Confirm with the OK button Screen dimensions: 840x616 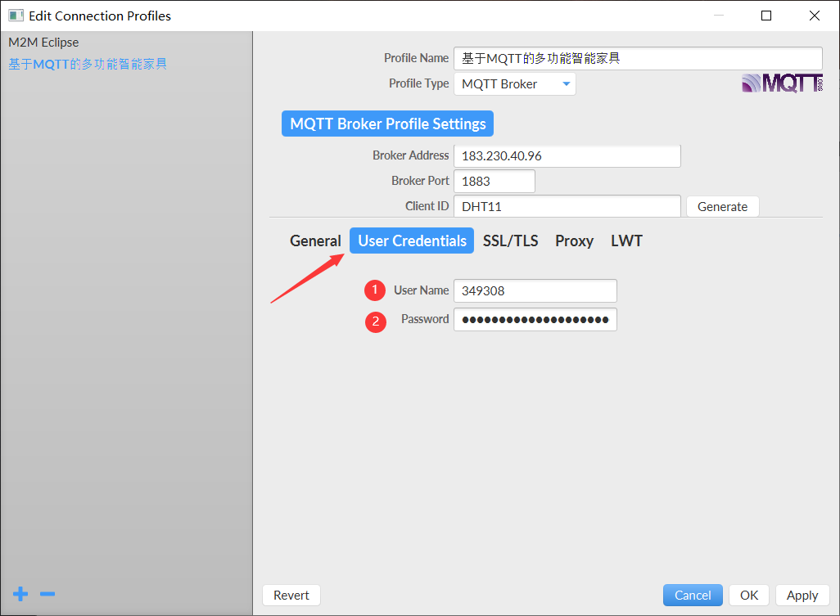749,595
